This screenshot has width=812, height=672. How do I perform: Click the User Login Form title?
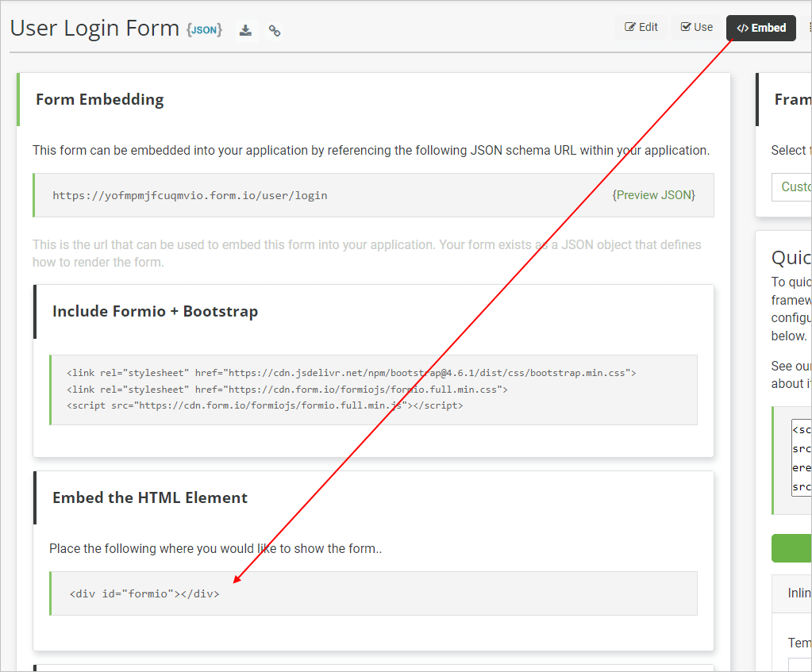pos(94,28)
